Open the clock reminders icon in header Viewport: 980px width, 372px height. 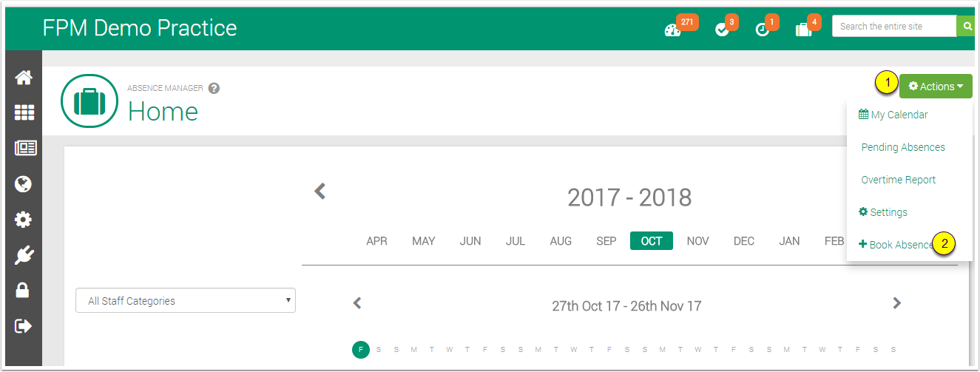tap(762, 30)
